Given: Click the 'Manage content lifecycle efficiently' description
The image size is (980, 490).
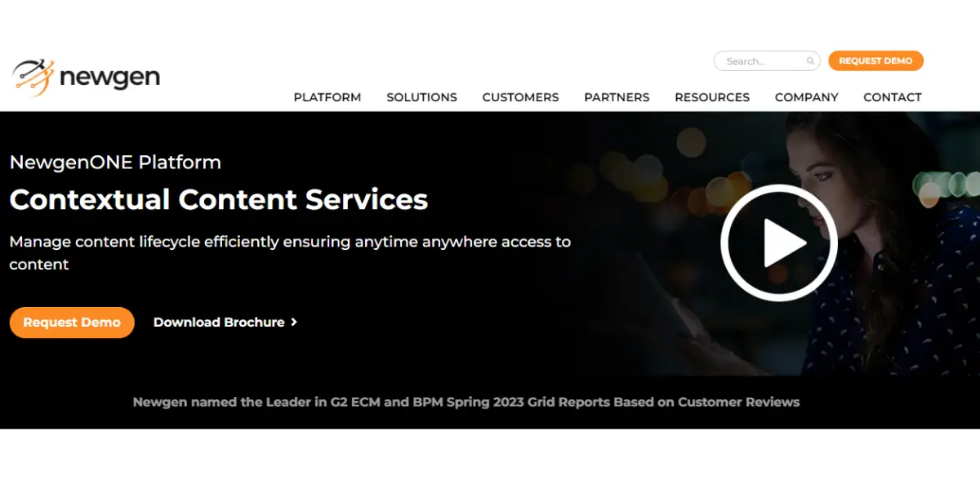Looking at the screenshot, I should coord(290,253).
